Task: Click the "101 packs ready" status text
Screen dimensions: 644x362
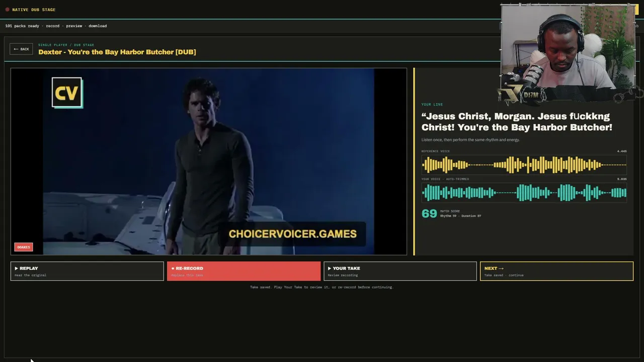Action: pos(22,26)
